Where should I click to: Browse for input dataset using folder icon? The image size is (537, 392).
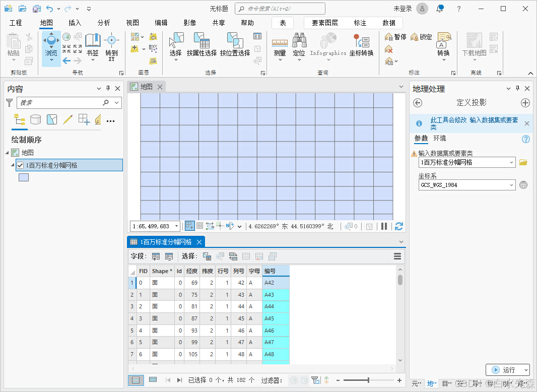coord(523,162)
